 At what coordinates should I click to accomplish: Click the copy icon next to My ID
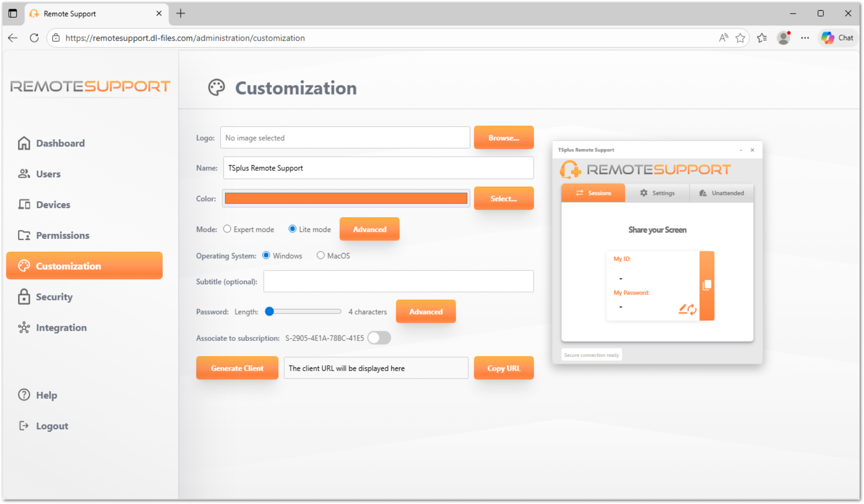click(x=706, y=286)
